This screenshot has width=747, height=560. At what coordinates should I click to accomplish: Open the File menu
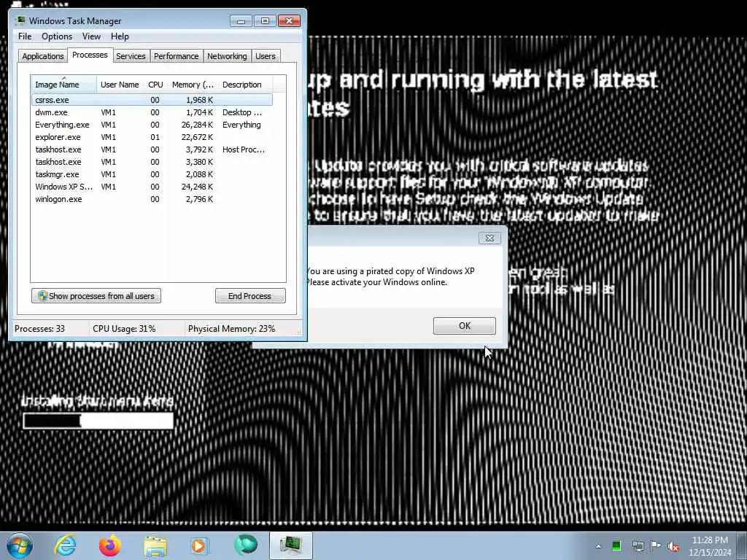point(25,36)
